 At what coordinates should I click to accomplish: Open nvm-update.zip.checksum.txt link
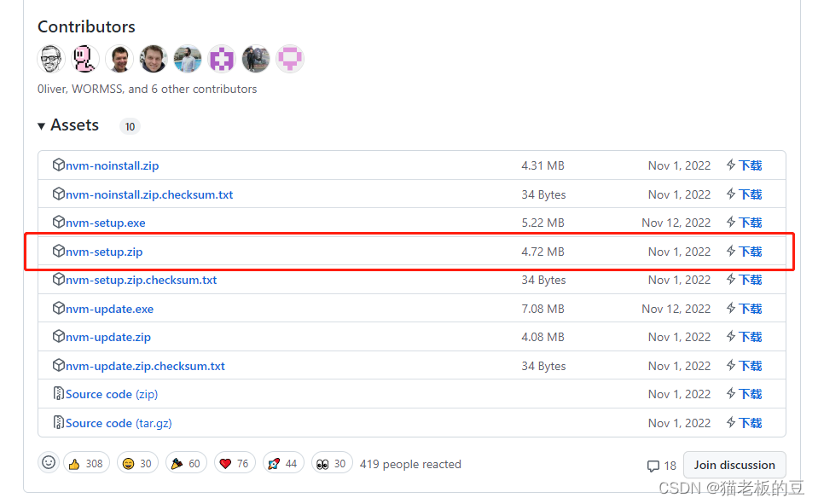tap(145, 366)
